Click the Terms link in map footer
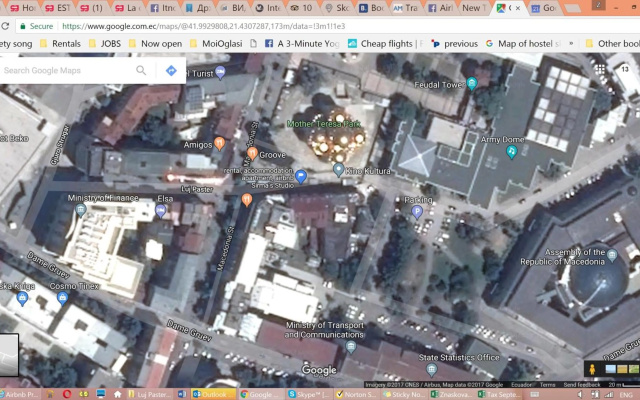The height and width of the screenshot is (400, 640). [547, 384]
